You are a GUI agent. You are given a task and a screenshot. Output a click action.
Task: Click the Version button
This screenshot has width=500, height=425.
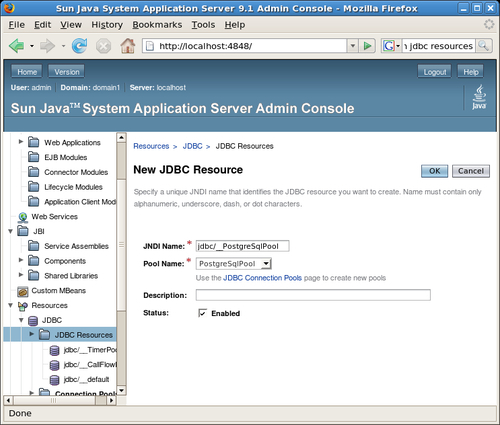point(67,72)
